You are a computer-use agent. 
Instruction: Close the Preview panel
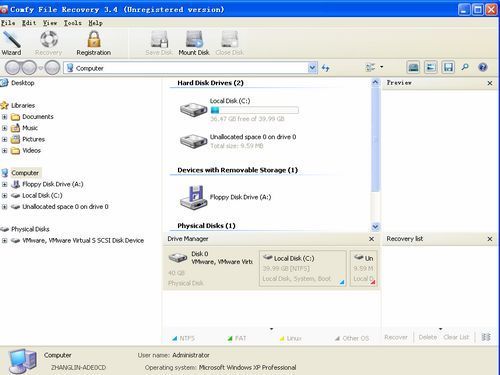490,83
